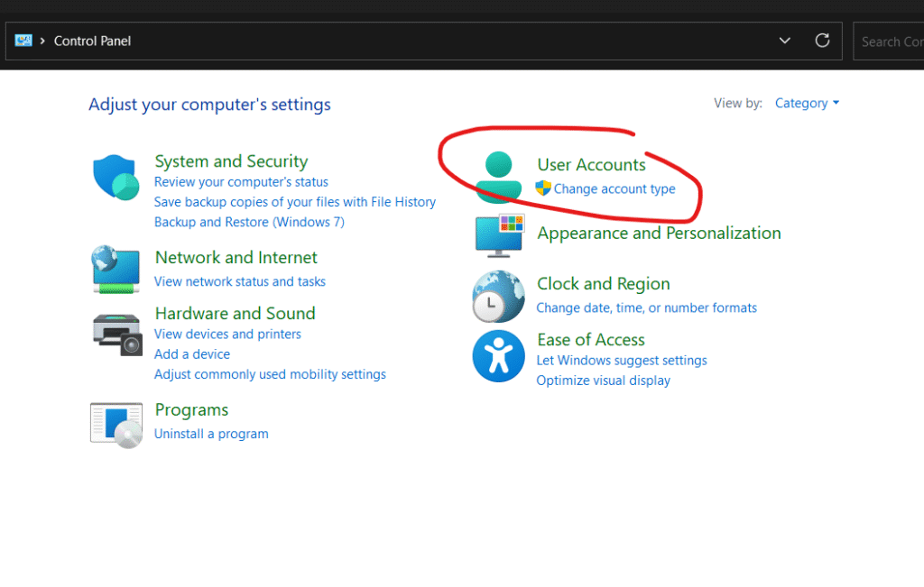924x587 pixels.
Task: Click the Search Control Panel field
Action: tap(889, 41)
